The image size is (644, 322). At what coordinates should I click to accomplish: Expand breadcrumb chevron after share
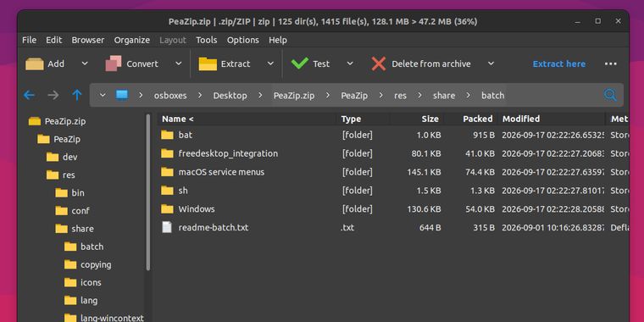click(469, 95)
